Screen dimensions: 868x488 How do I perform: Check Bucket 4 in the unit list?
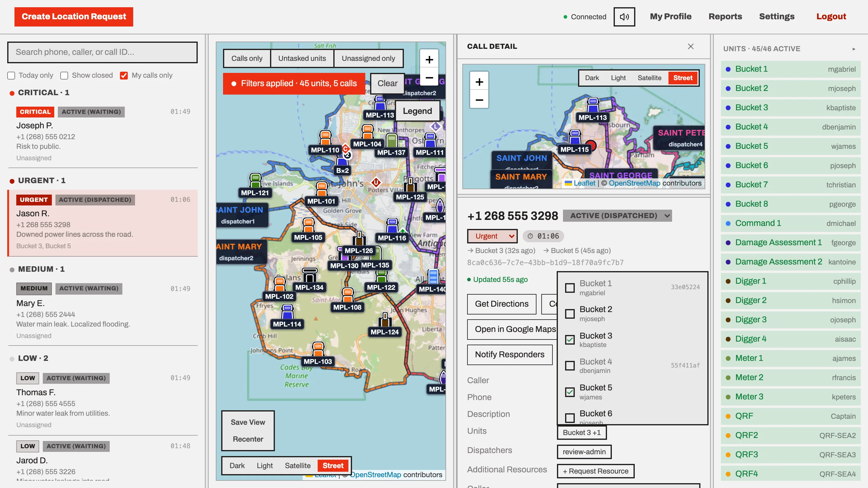[570, 366]
